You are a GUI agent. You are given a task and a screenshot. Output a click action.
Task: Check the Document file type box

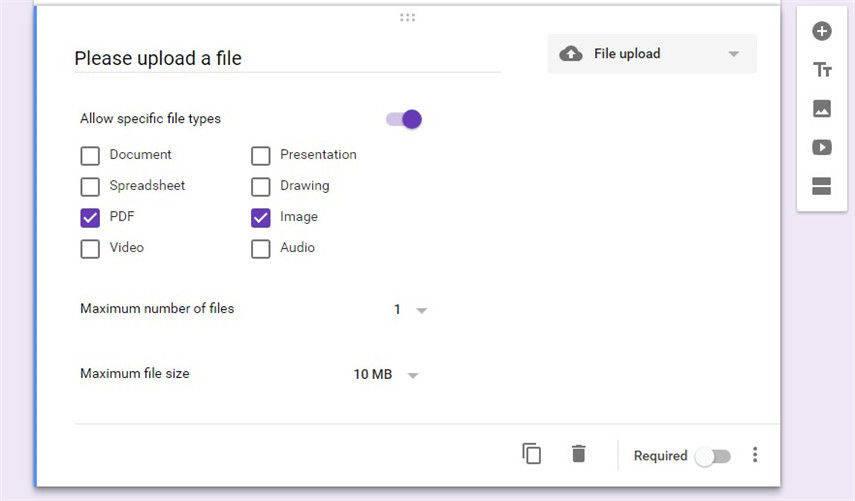click(90, 155)
